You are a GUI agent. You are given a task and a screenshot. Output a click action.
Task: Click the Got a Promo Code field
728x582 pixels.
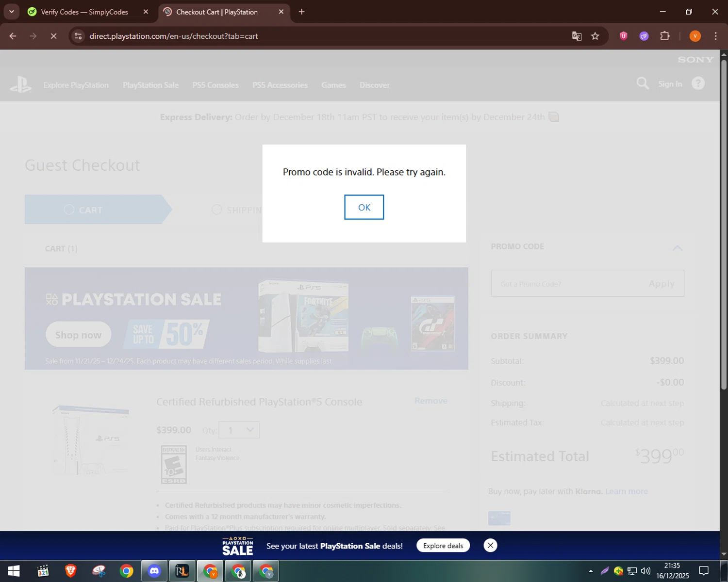[x=567, y=284]
